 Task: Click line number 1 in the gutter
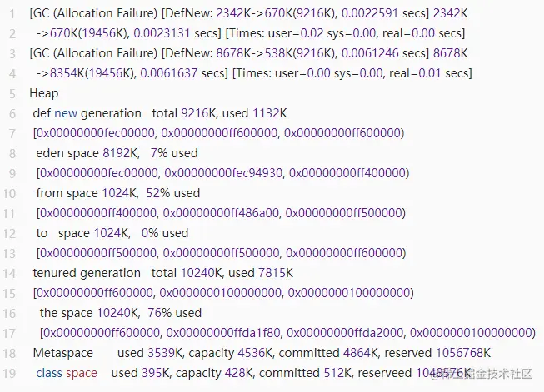[x=12, y=13]
